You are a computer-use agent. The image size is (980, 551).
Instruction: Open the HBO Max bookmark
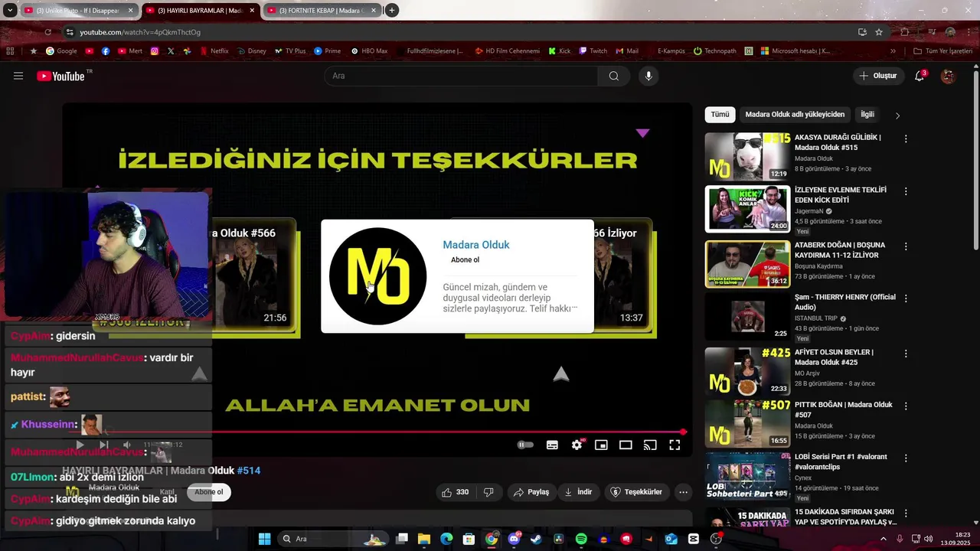pyautogui.click(x=369, y=51)
